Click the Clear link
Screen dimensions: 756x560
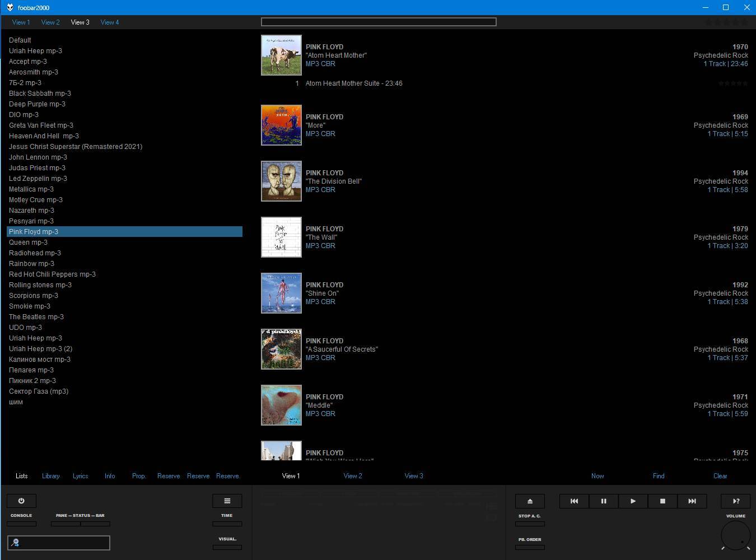pyautogui.click(x=720, y=476)
